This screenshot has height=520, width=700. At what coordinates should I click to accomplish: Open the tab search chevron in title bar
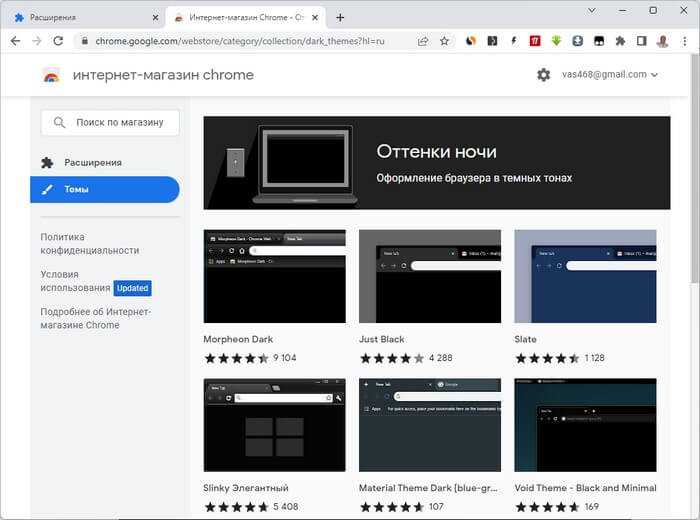pos(592,10)
